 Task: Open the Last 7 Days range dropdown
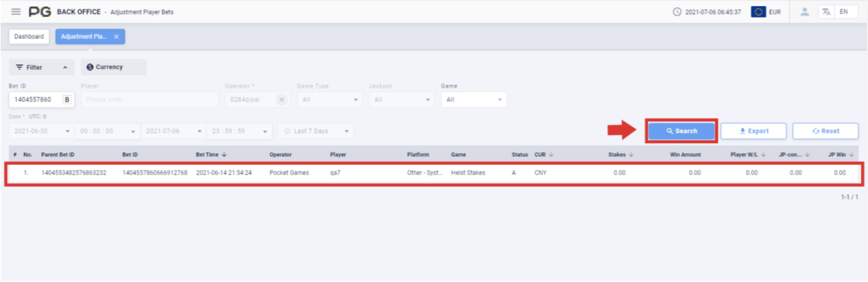point(316,131)
